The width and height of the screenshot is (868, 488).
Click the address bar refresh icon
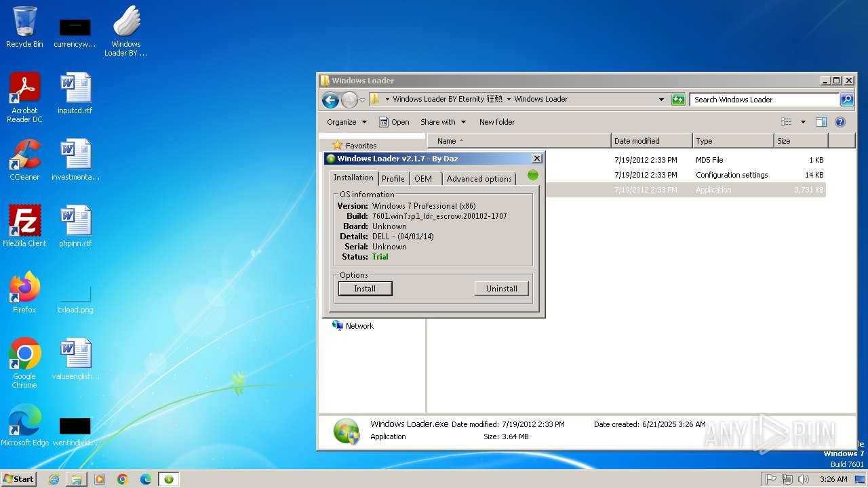tap(678, 100)
